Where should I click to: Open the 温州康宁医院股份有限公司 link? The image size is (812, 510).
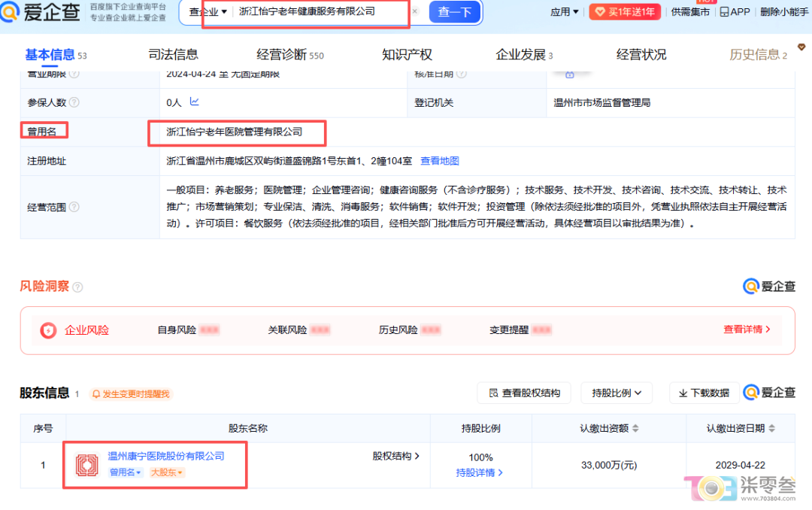[165, 456]
